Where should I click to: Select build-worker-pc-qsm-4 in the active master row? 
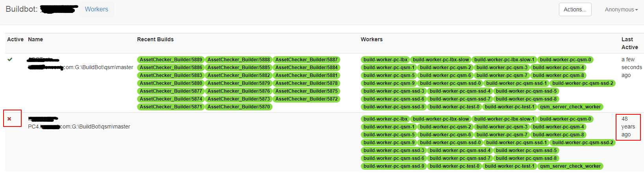click(559, 68)
